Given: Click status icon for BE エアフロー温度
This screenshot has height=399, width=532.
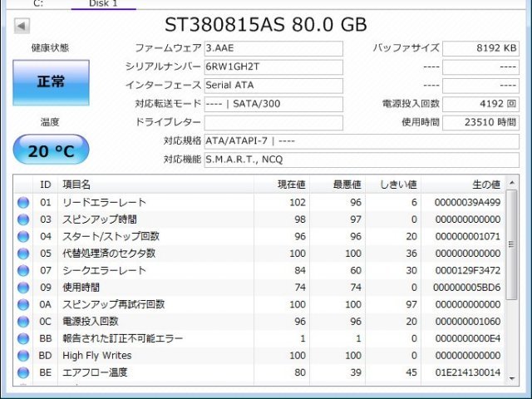Looking at the screenshot, I should (23, 372).
